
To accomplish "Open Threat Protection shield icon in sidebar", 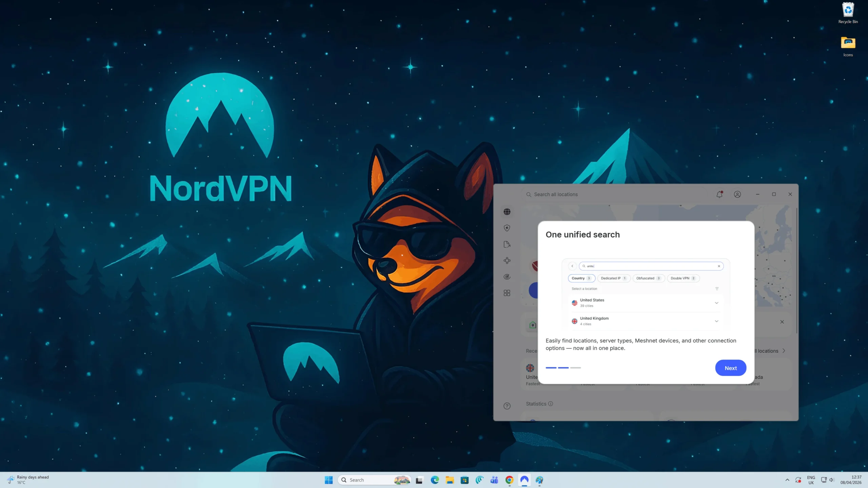I will (x=507, y=228).
